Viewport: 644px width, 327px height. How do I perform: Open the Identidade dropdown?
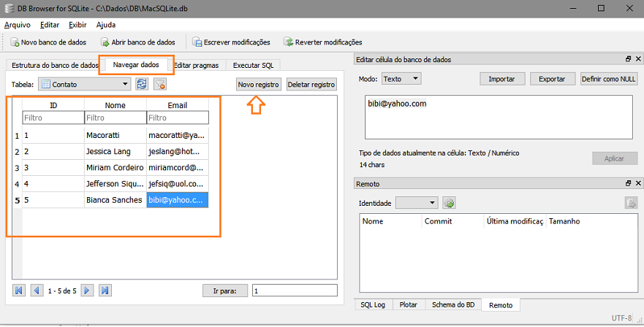tap(417, 203)
